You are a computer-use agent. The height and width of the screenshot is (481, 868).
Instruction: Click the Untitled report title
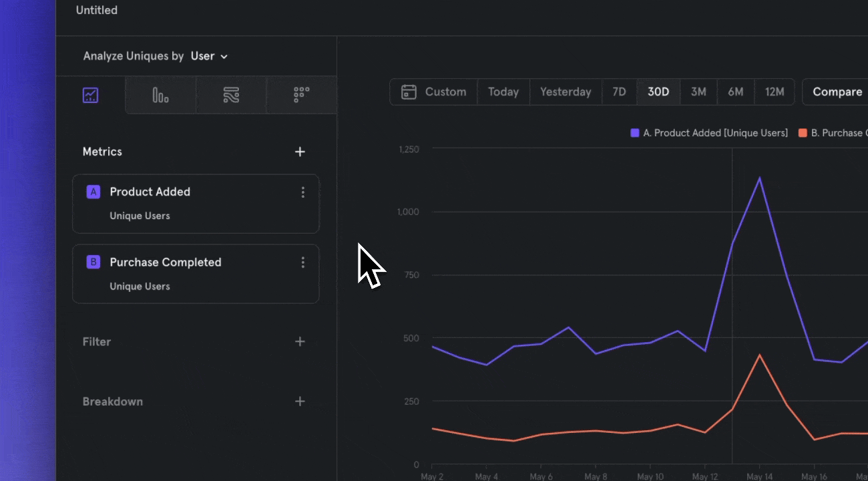(97, 10)
